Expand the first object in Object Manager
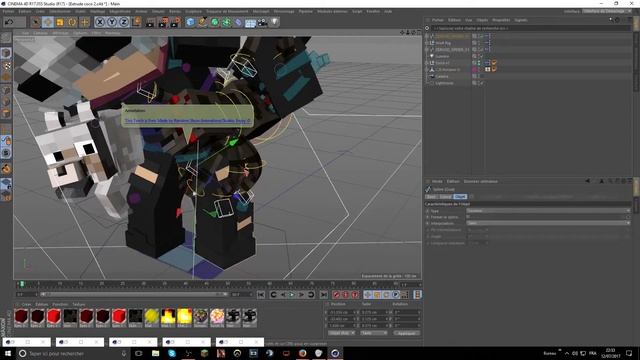Screen dimensions: 640x360 tap(427, 36)
